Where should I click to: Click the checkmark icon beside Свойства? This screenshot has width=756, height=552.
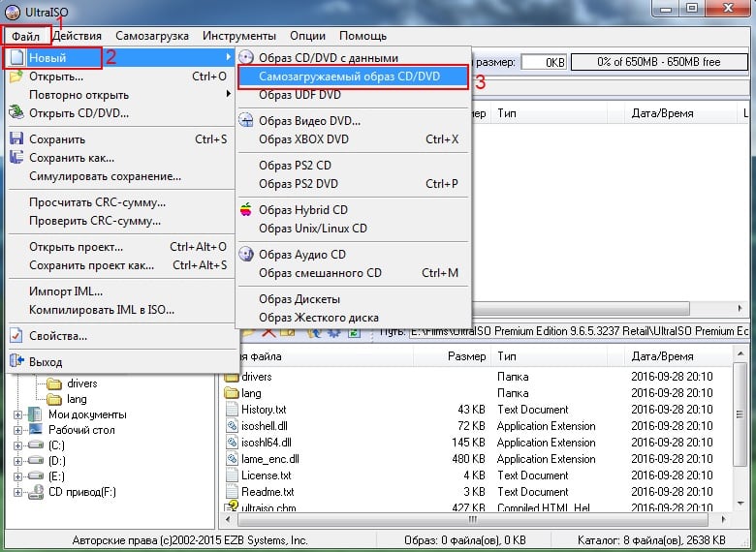pyautogui.click(x=16, y=336)
